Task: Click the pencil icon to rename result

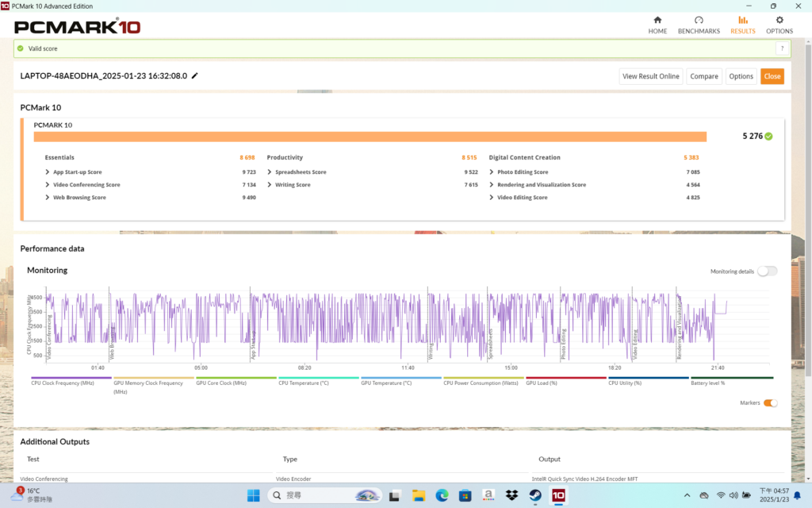Action: pyautogui.click(x=195, y=75)
